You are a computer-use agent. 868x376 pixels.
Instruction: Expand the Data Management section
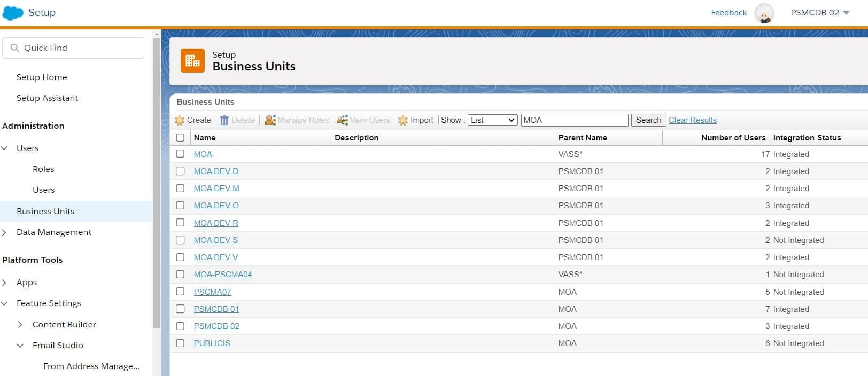coord(5,232)
